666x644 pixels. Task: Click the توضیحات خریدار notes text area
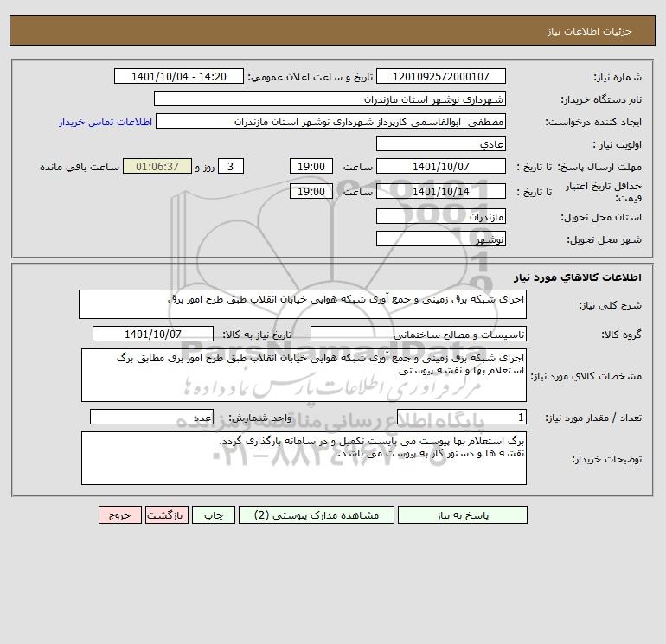304,458
